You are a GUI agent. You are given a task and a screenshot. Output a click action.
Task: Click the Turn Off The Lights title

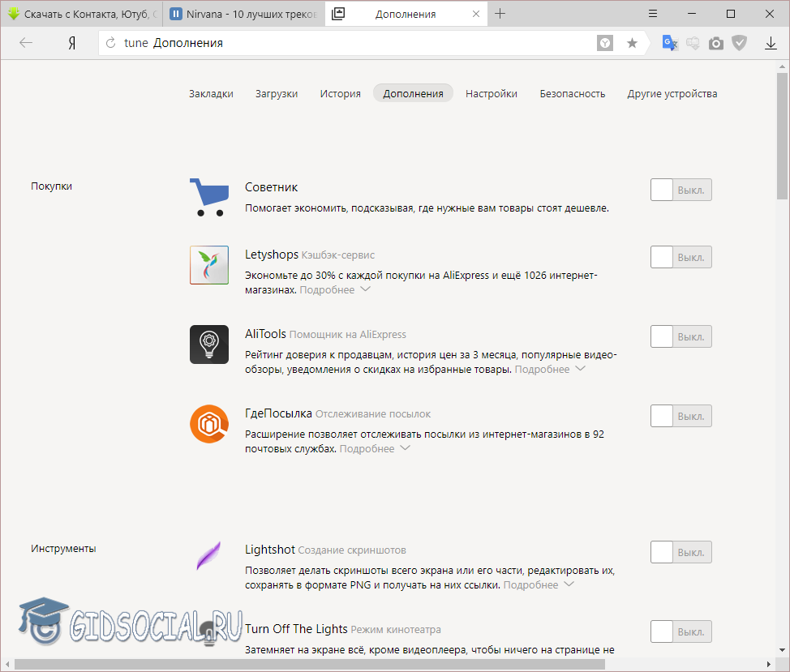tap(296, 629)
